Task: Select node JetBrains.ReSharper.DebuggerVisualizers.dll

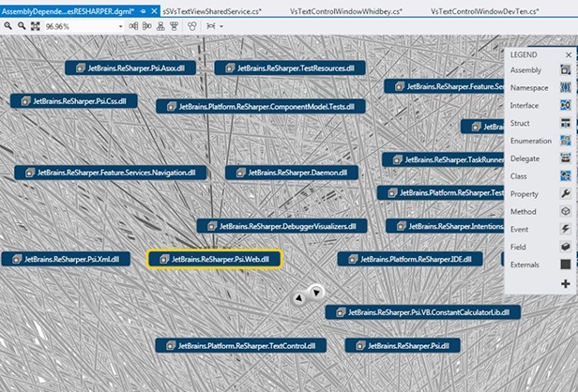Action: pyautogui.click(x=282, y=226)
